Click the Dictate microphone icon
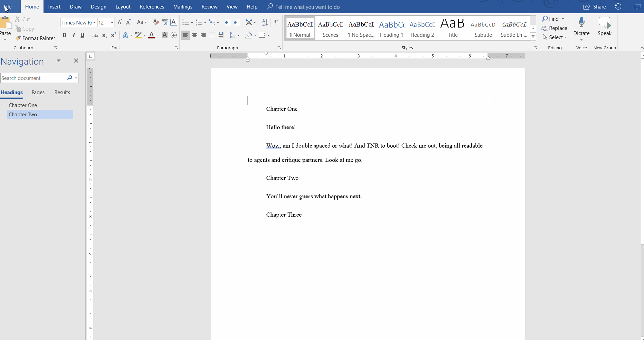This screenshot has height=340, width=644. click(x=581, y=22)
